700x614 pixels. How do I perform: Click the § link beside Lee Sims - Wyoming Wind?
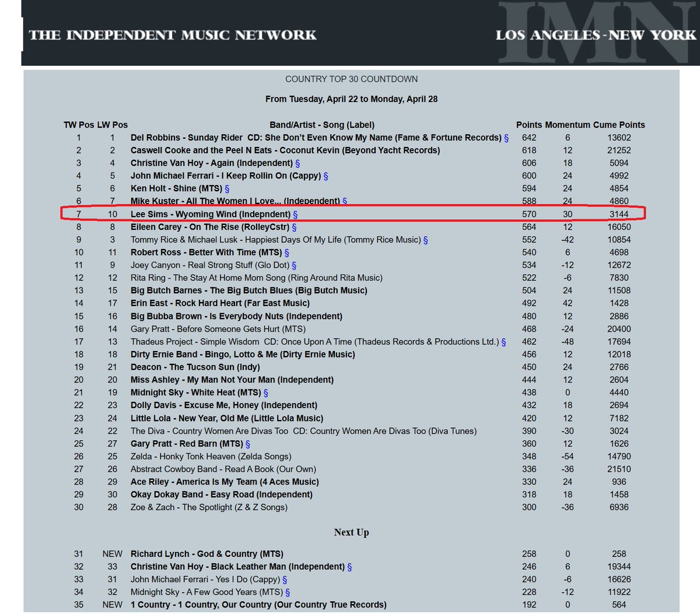295,215
